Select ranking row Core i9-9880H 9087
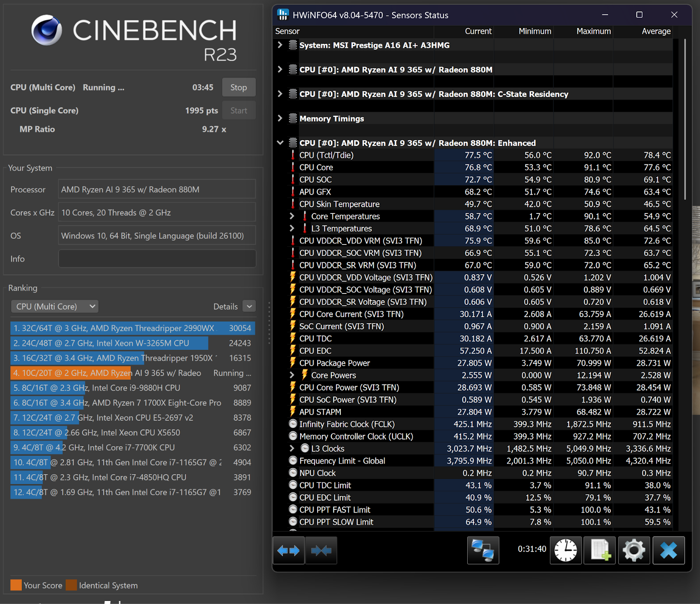The height and width of the screenshot is (604, 700). click(x=133, y=388)
